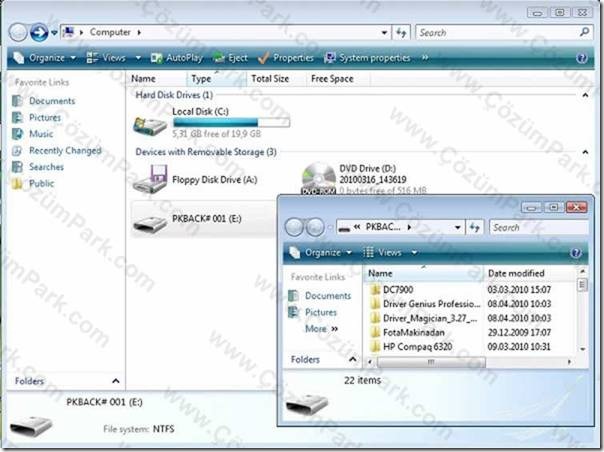This screenshot has width=604, height=452.
Task: Select the PKBACK# 001 (E:) drive icon
Action: tap(150, 223)
